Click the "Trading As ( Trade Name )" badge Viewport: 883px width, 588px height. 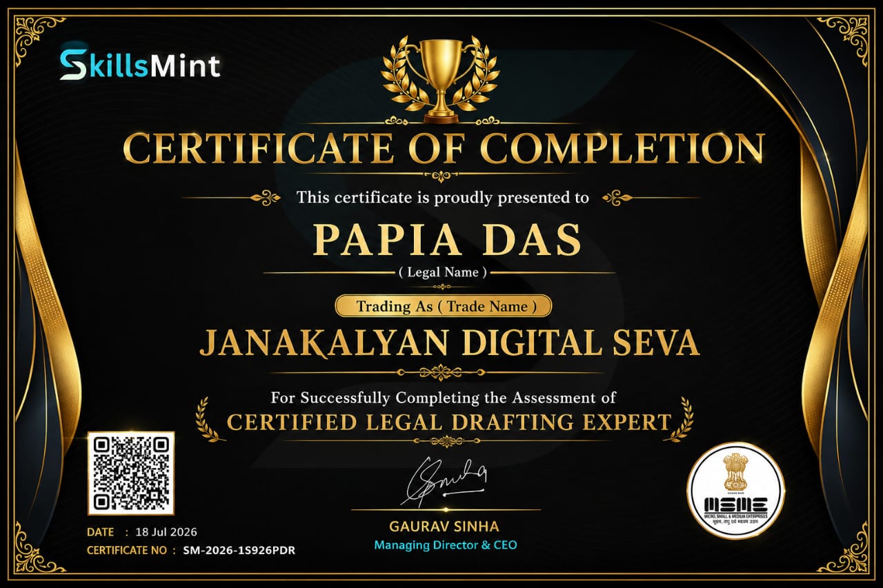point(443,306)
